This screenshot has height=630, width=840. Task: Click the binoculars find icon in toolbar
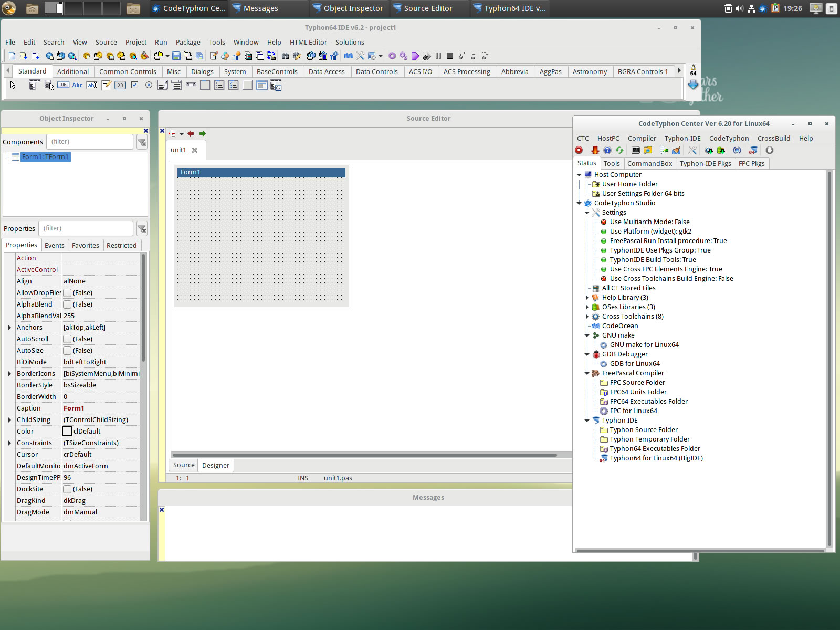[285, 56]
